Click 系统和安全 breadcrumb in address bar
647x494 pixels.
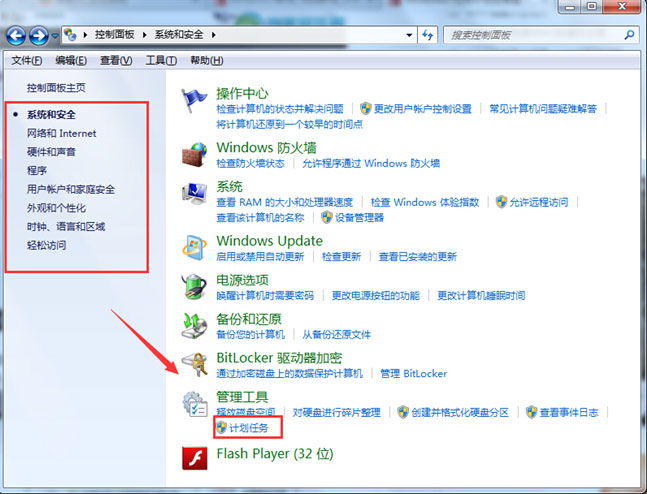point(179,35)
